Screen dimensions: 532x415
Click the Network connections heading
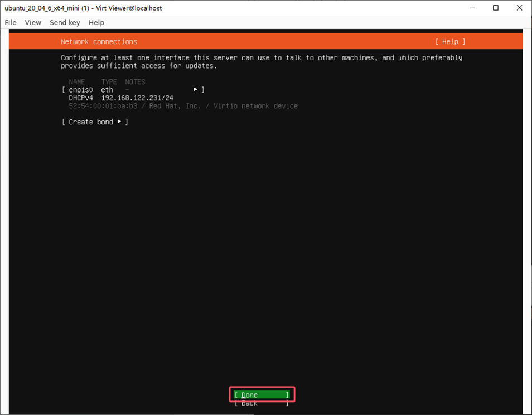point(99,41)
